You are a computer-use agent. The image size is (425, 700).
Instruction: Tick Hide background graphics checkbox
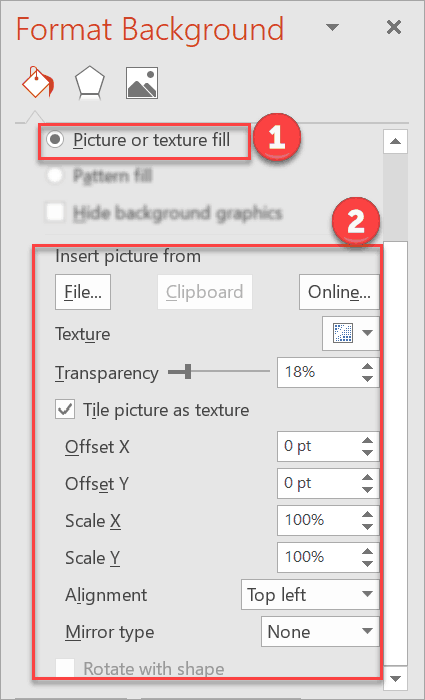[56, 212]
